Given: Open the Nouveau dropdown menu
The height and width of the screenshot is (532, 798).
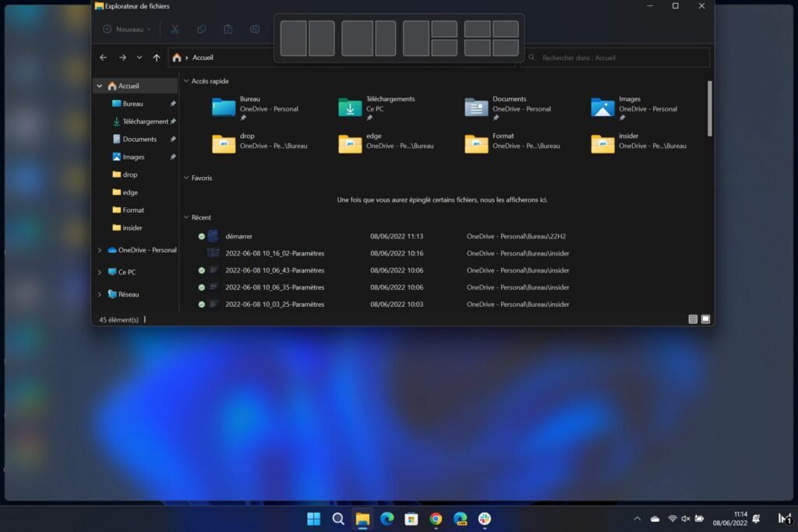Looking at the screenshot, I should 128,30.
